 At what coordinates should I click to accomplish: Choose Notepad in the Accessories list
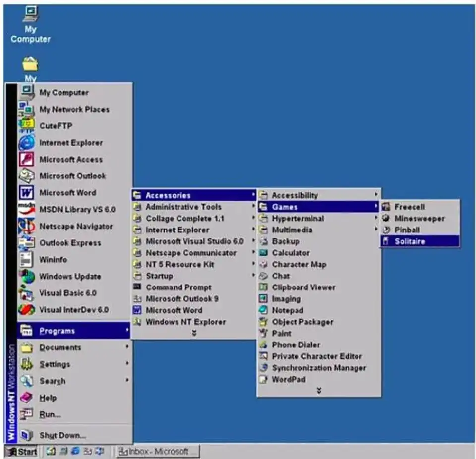[x=288, y=310]
